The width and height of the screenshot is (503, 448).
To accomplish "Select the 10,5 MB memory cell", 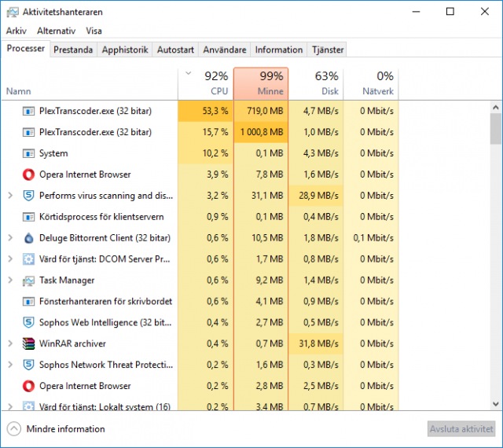I will coord(261,238).
